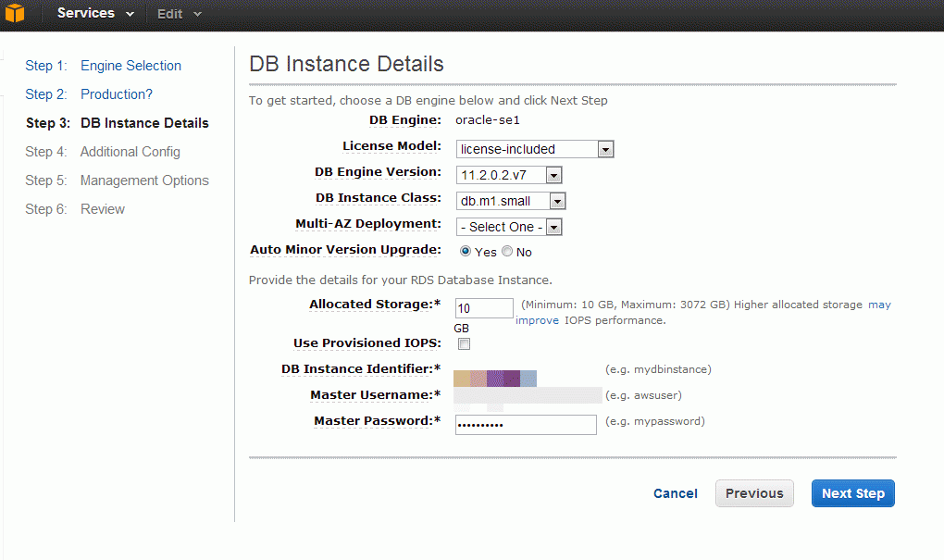Click the Master Username field
Screen dimensions: 944x560
tap(528, 395)
